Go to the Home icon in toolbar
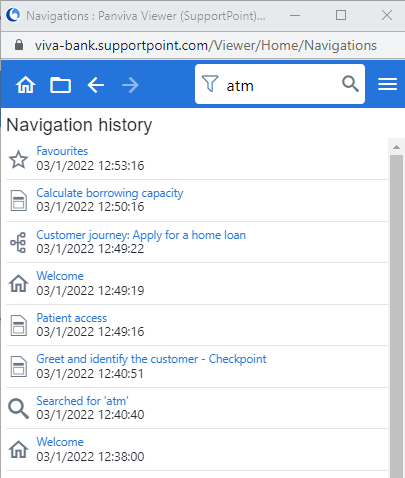405x478 pixels. [x=26, y=85]
